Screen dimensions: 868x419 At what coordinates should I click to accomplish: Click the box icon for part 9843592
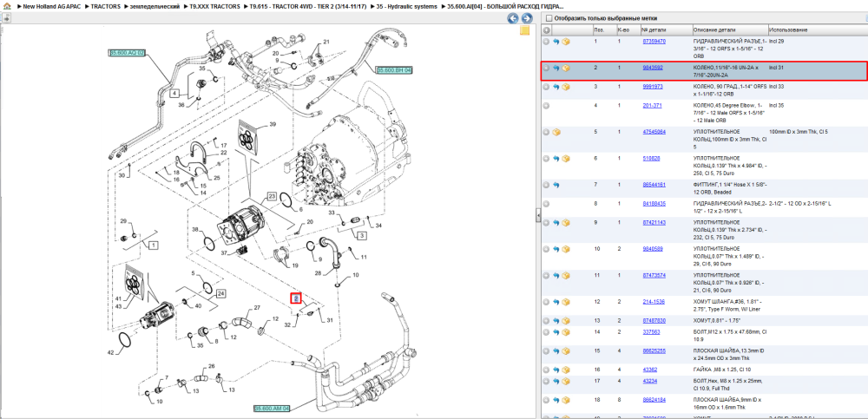point(566,68)
